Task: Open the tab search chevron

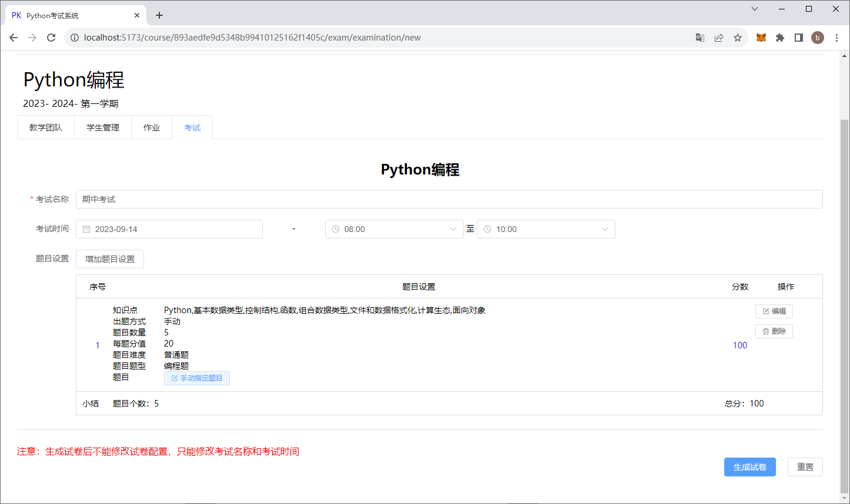Action: point(755,9)
